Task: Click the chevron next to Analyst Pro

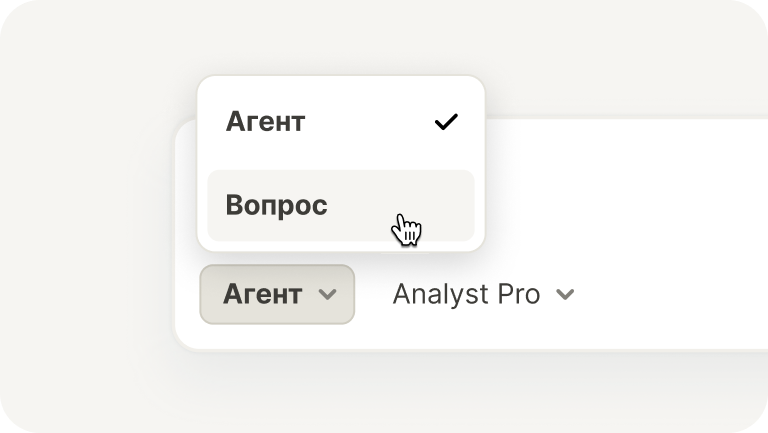Action: coord(565,295)
